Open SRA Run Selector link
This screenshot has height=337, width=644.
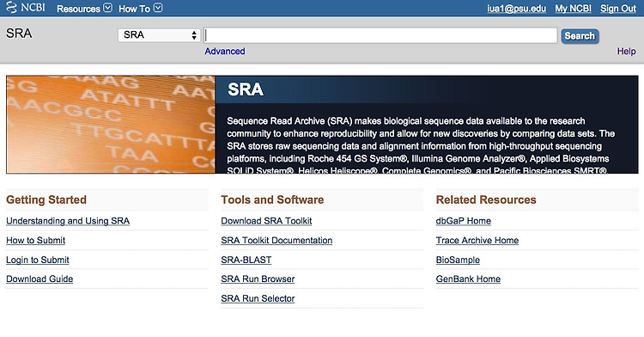[x=258, y=298]
